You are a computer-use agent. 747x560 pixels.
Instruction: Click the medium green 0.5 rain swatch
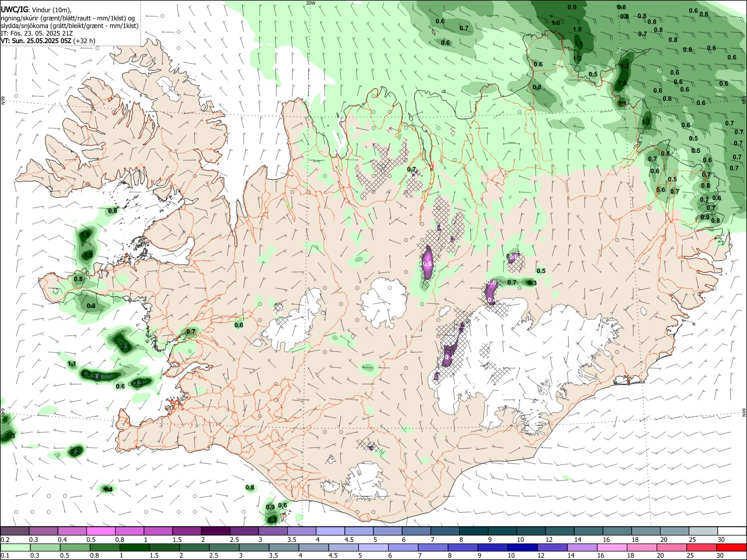[75, 547]
